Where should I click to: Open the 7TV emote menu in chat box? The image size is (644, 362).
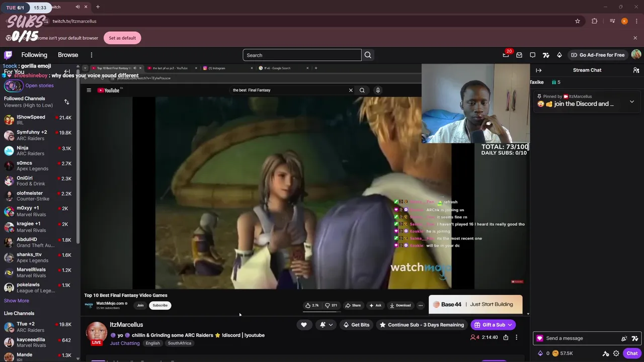pyautogui.click(x=635, y=338)
